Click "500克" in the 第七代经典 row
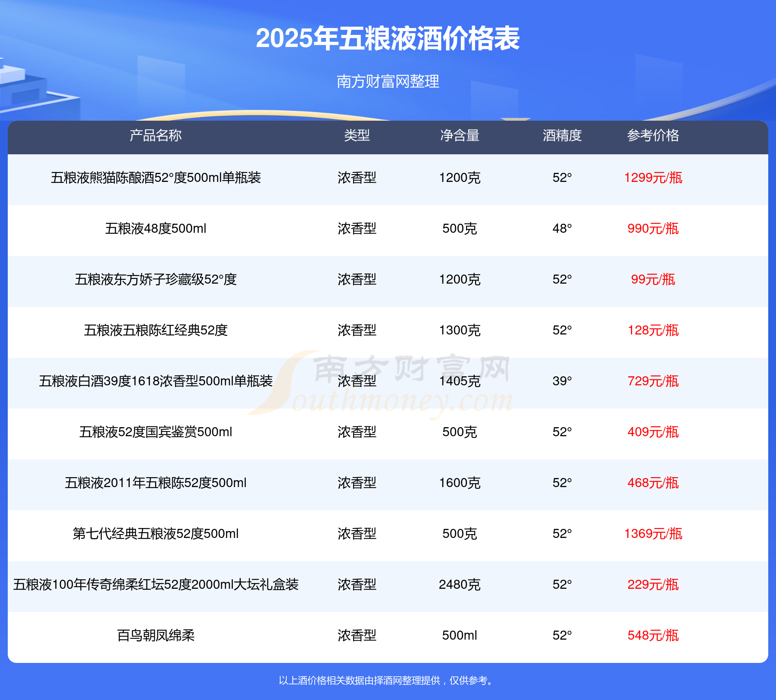 point(460,534)
